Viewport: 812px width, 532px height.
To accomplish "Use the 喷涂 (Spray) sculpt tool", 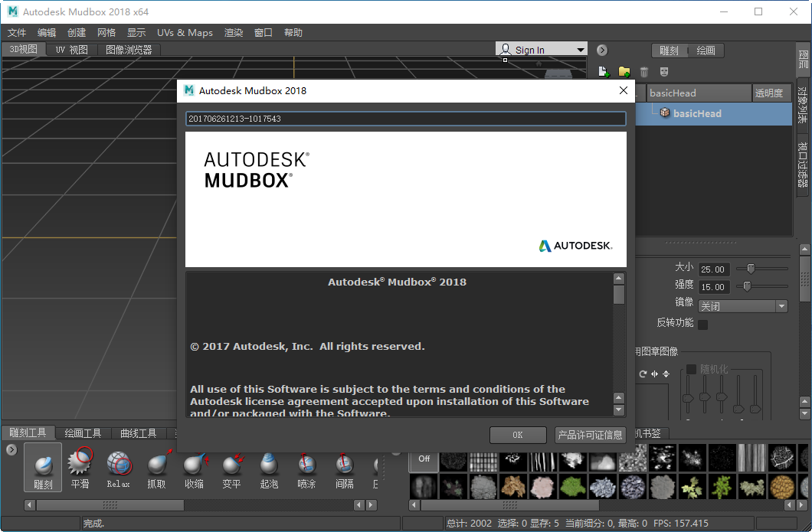I will tap(306, 467).
